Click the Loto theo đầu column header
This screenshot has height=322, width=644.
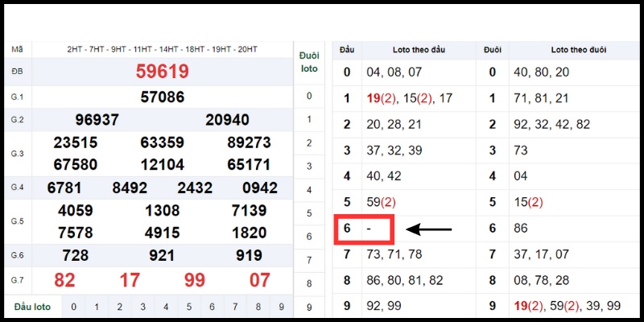pyautogui.click(x=417, y=50)
